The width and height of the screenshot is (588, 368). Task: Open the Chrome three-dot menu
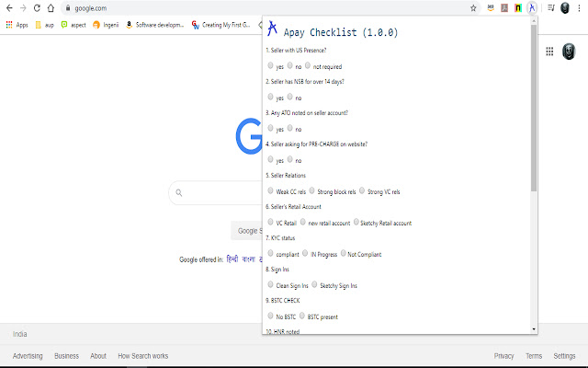pyautogui.click(x=579, y=8)
